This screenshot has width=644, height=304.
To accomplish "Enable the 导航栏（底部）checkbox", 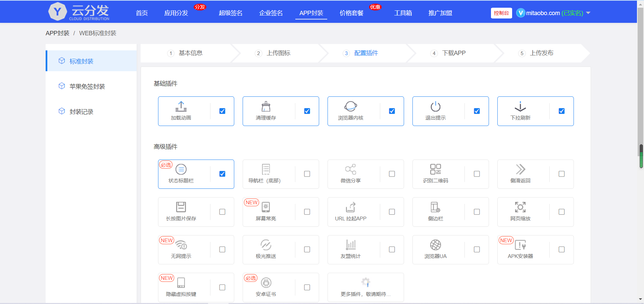I will pos(307,174).
